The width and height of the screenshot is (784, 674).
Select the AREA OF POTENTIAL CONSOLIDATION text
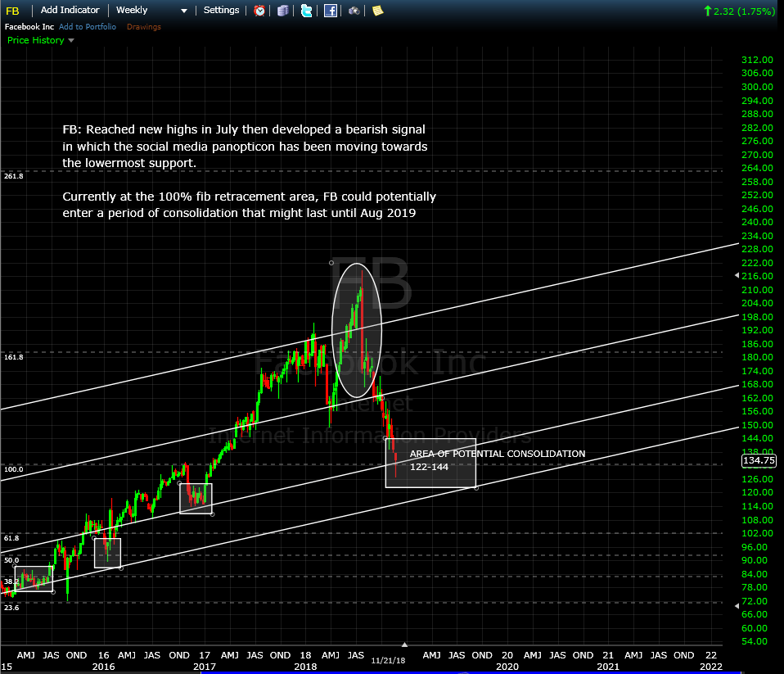click(x=498, y=454)
